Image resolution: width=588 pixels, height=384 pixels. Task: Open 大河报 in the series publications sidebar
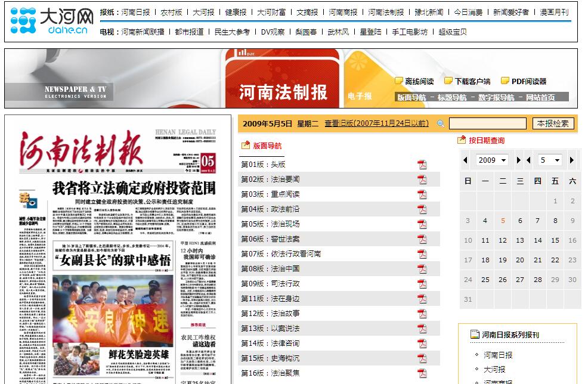pyautogui.click(x=494, y=369)
